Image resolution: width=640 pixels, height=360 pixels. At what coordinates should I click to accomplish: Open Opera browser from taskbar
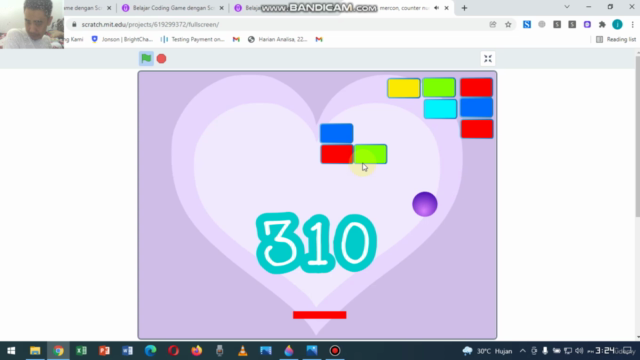173,351
